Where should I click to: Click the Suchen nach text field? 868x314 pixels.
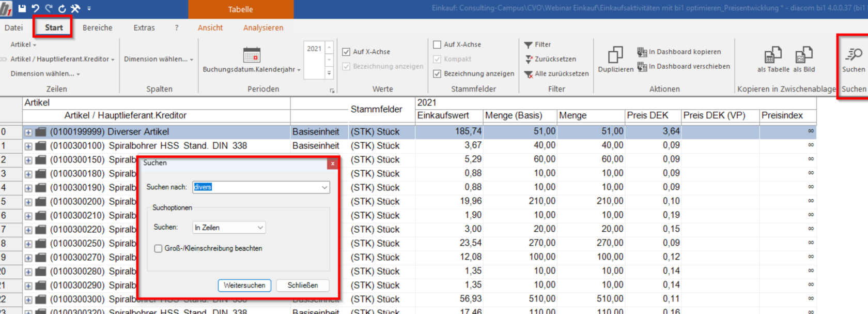pyautogui.click(x=257, y=187)
